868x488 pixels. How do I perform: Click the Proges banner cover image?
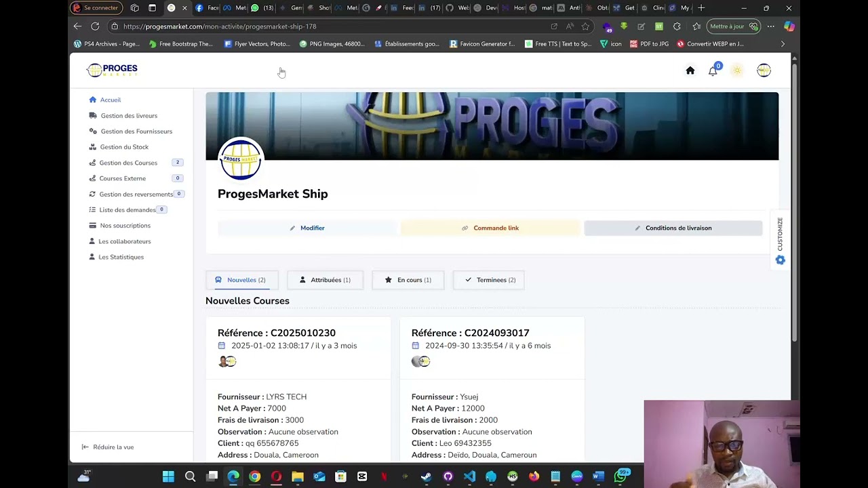click(492, 126)
